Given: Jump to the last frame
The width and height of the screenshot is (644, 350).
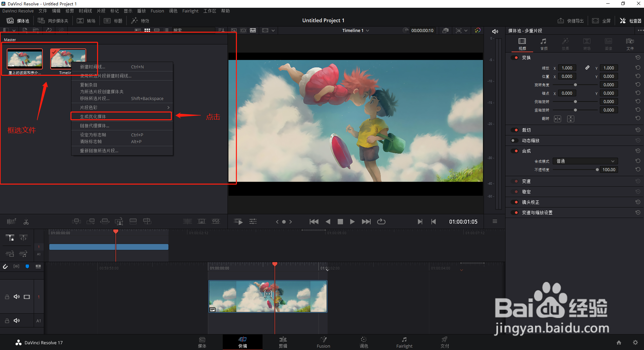Looking at the screenshot, I should (366, 222).
